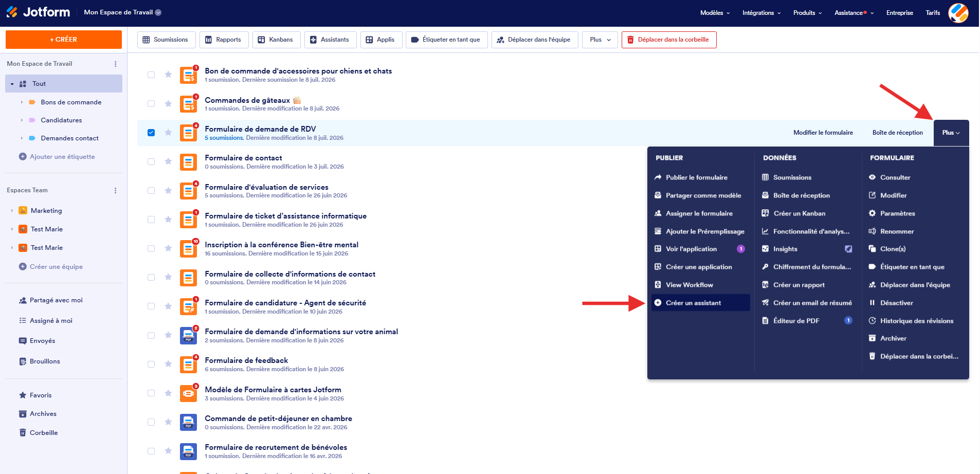Image resolution: width=980 pixels, height=474 pixels.
Task: Check the Formulaire de contact checkbox
Action: click(151, 161)
